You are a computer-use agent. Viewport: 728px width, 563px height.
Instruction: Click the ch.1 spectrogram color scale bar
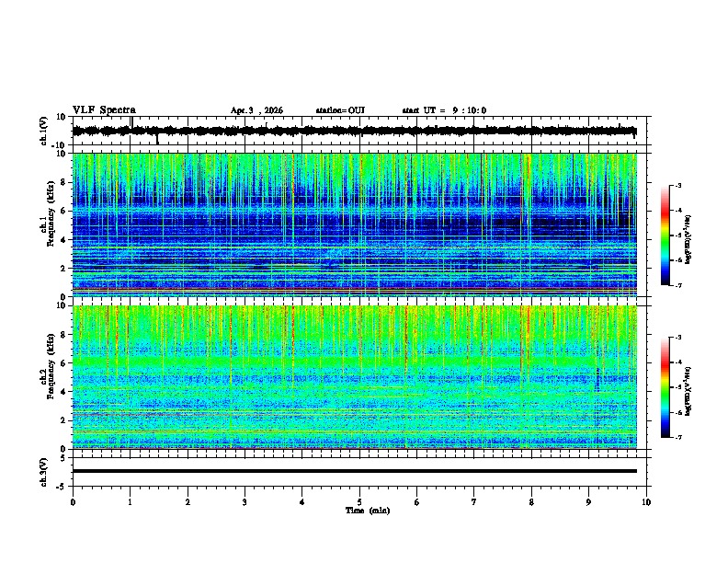pos(665,236)
